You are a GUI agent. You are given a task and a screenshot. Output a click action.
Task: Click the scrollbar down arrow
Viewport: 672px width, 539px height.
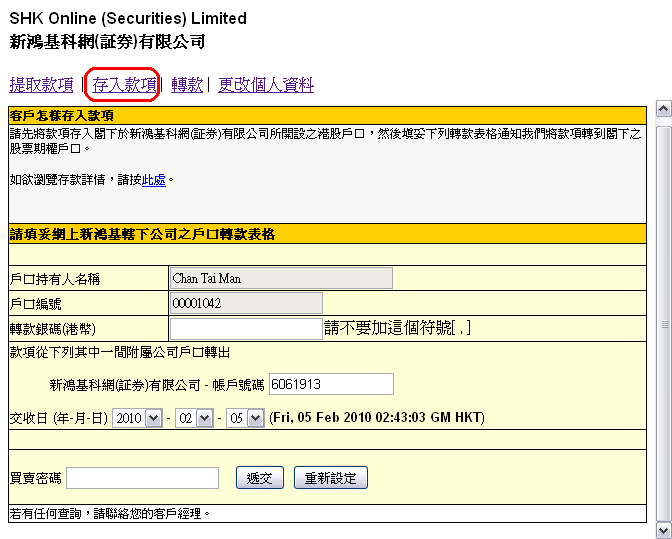click(663, 529)
